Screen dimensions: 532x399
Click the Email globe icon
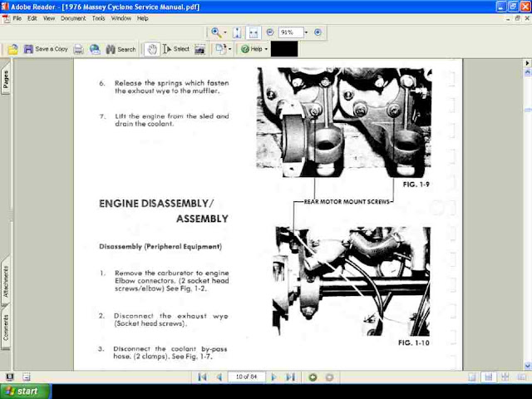(x=95, y=50)
